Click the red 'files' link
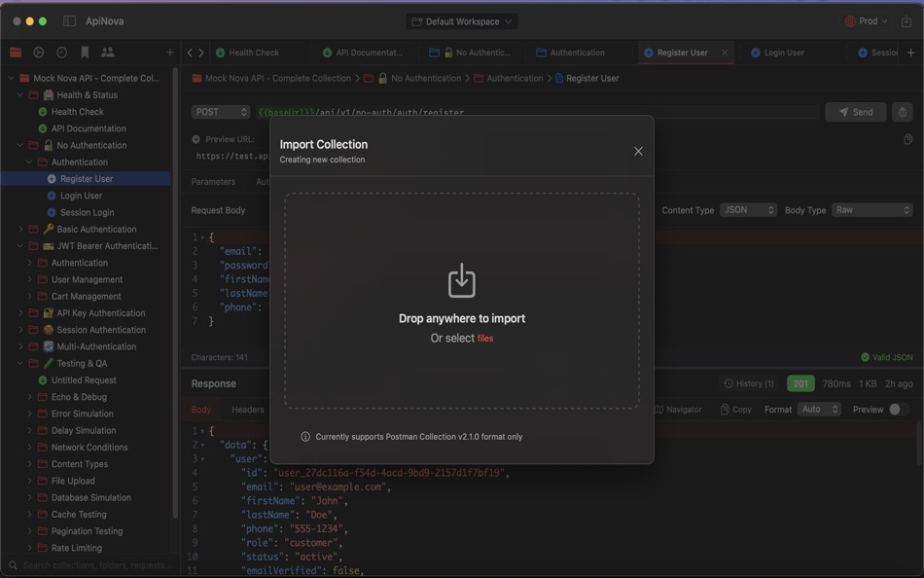The width and height of the screenshot is (924, 578). coord(485,339)
